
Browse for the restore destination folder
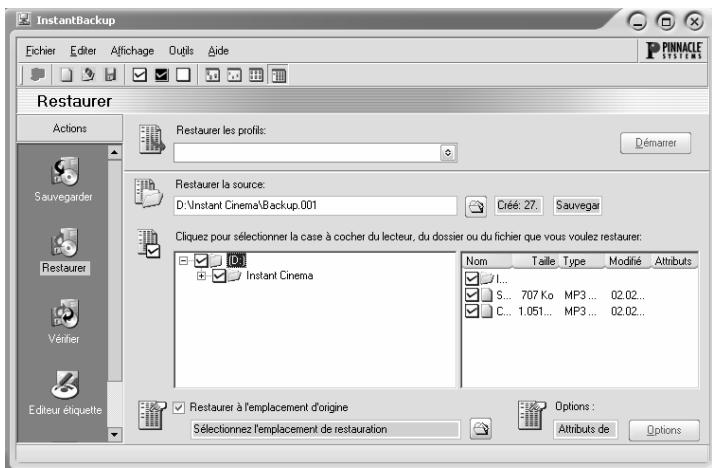coord(480,429)
